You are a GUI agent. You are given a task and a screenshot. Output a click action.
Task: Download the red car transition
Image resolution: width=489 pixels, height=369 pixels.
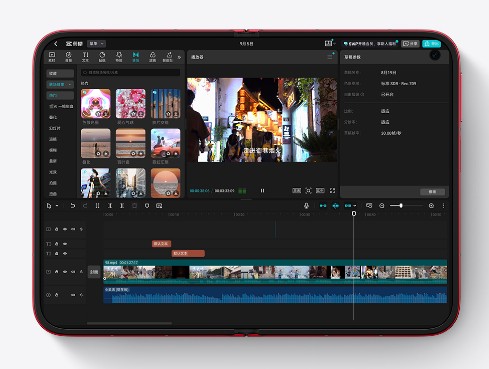pos(175,153)
